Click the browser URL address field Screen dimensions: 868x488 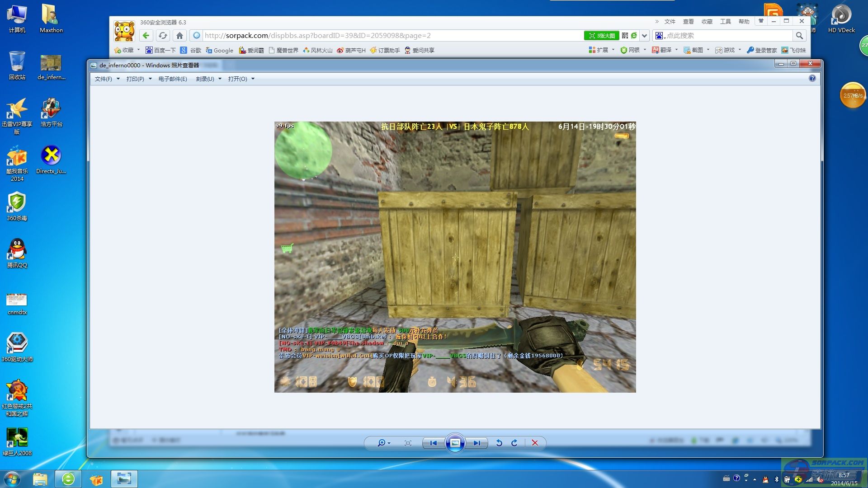coord(389,35)
